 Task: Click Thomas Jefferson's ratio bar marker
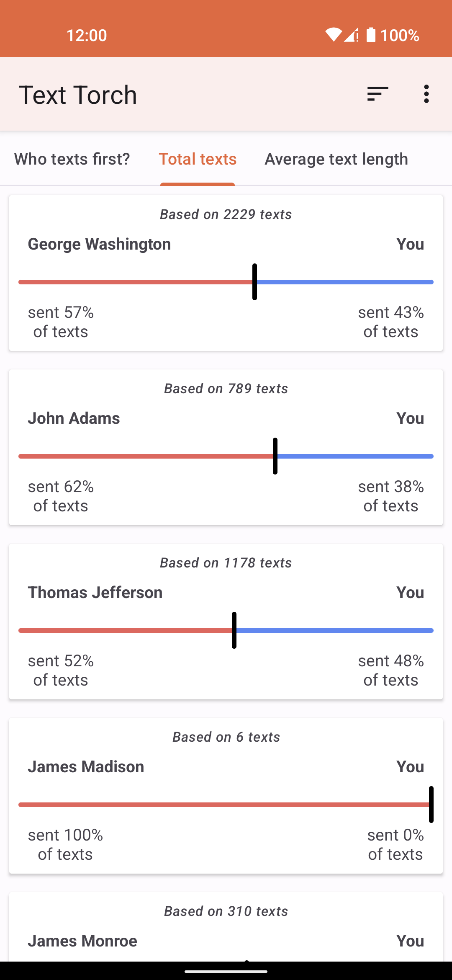tap(234, 630)
